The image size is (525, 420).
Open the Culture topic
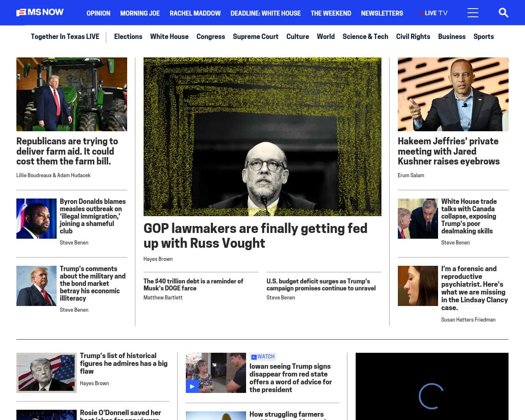pos(298,37)
